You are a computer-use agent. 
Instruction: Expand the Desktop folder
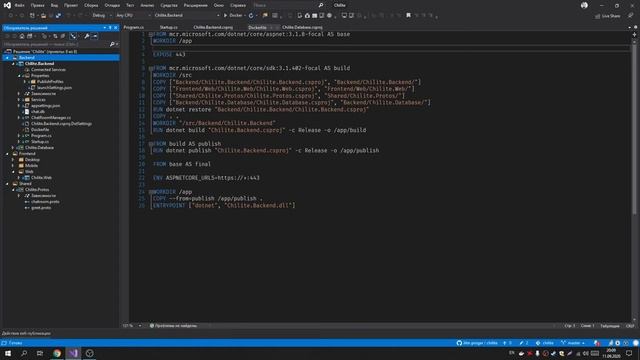[x=13, y=160]
